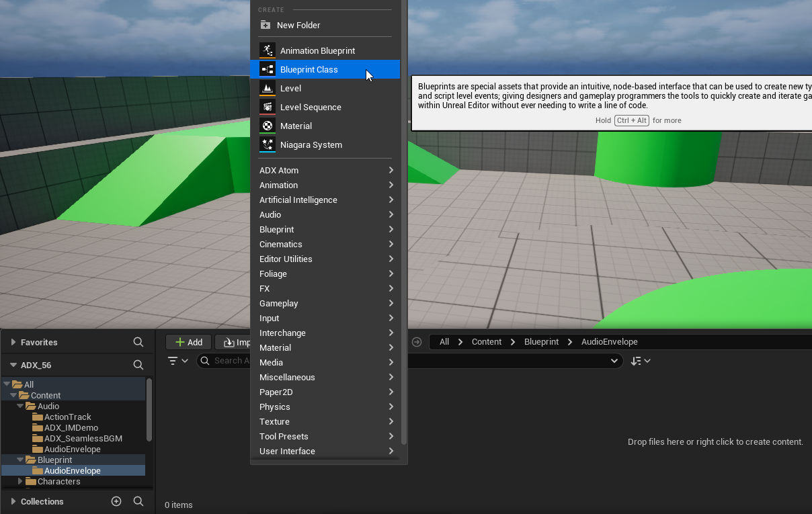Click the Level asset icon

[268, 88]
